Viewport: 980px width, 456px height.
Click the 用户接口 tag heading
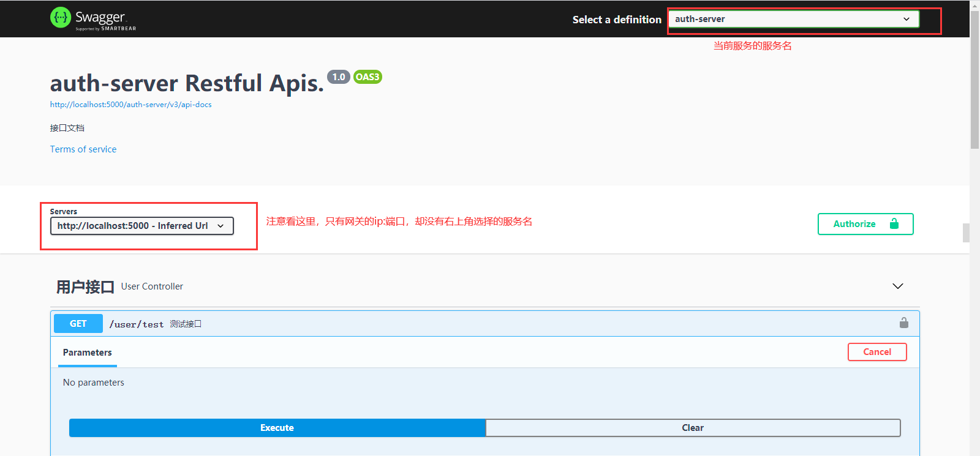tap(86, 286)
